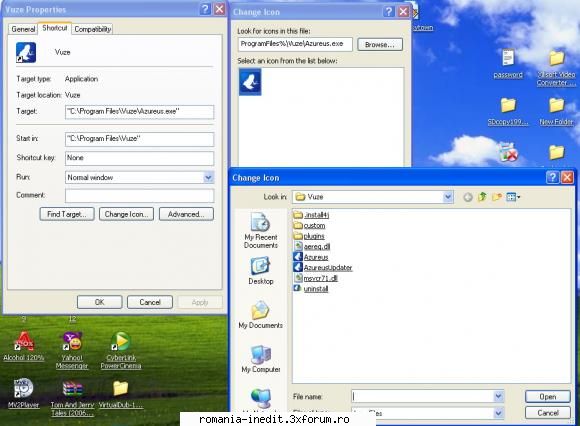Expand the File name dropdown arrow
Image resolution: width=580 pixels, height=426 pixels.
pyautogui.click(x=499, y=396)
